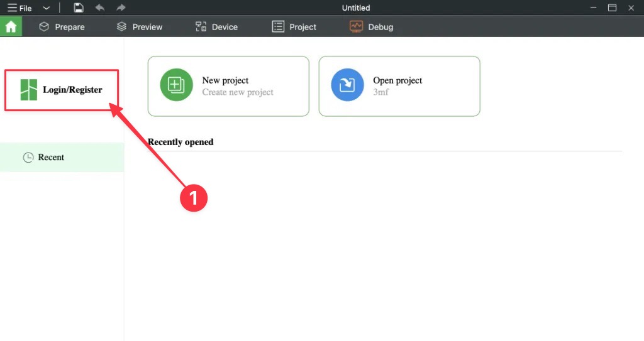Click the Untitled window title bar
This screenshot has width=644, height=341.
tap(355, 8)
